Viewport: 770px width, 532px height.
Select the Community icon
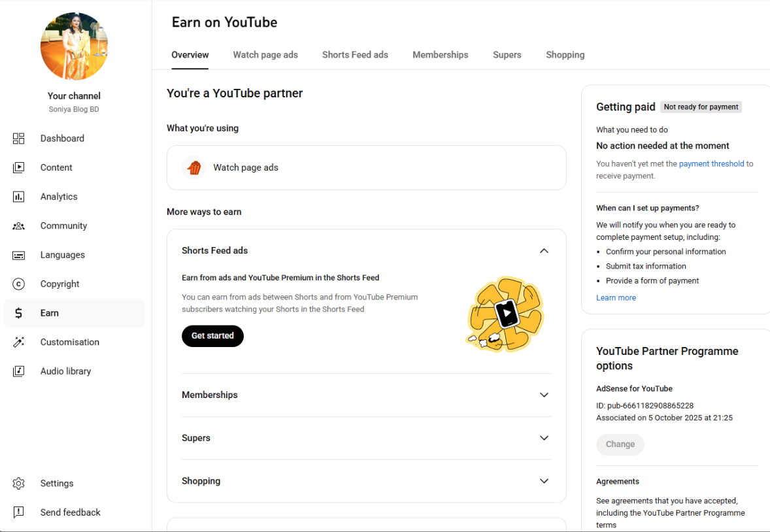(19, 225)
